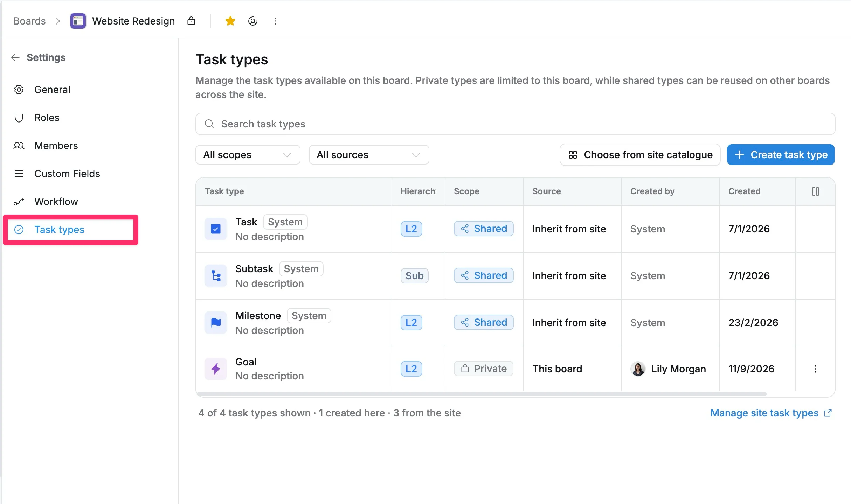
Task: Open Members settings
Action: [x=56, y=146]
